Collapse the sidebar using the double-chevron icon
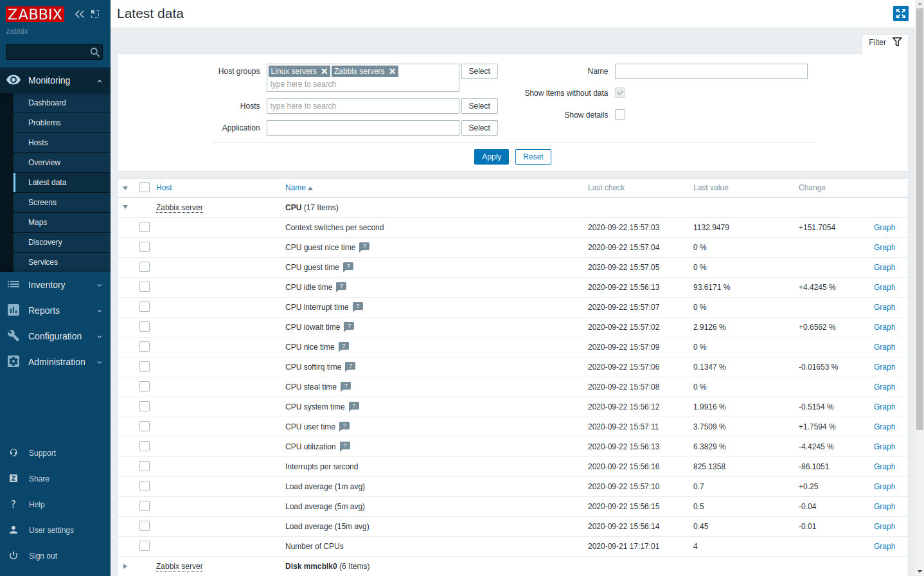This screenshot has height=576, width=924. click(x=79, y=14)
